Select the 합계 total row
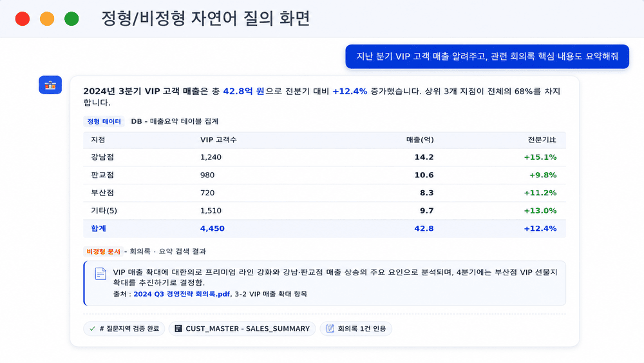 pos(325,229)
